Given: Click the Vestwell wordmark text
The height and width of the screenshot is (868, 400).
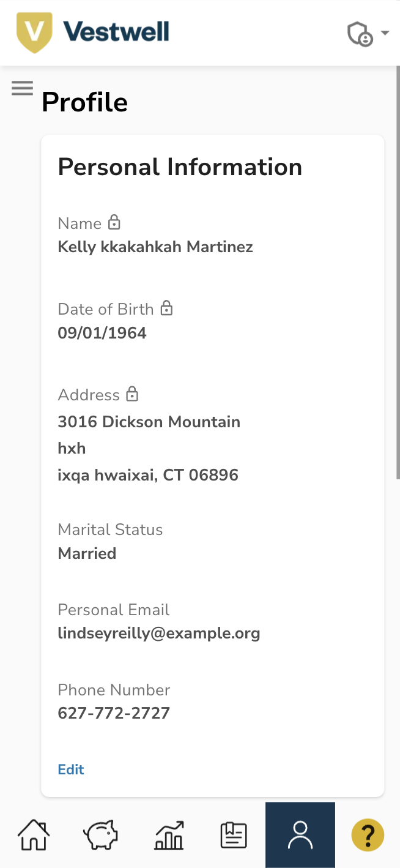Looking at the screenshot, I should 116,31.
